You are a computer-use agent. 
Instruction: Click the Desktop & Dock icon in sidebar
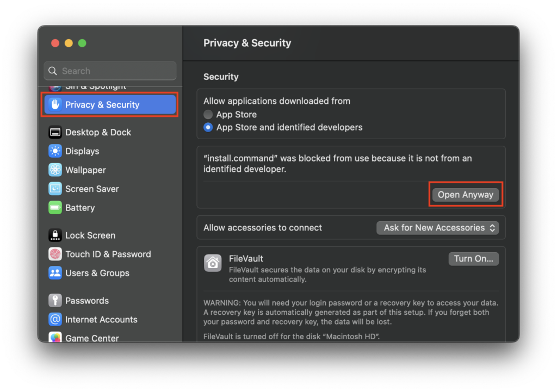point(55,132)
